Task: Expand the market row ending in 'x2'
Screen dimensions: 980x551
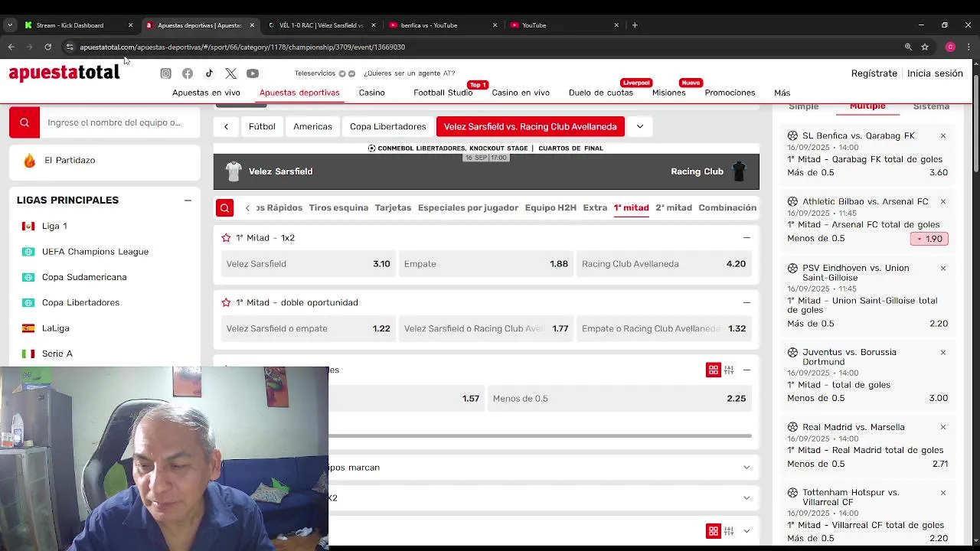Action: pyautogui.click(x=746, y=498)
